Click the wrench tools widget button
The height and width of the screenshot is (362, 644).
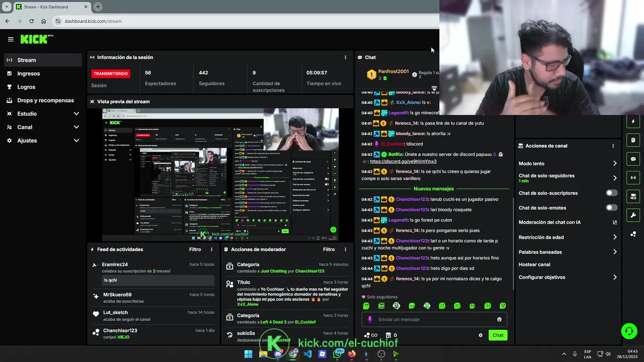click(x=633, y=215)
